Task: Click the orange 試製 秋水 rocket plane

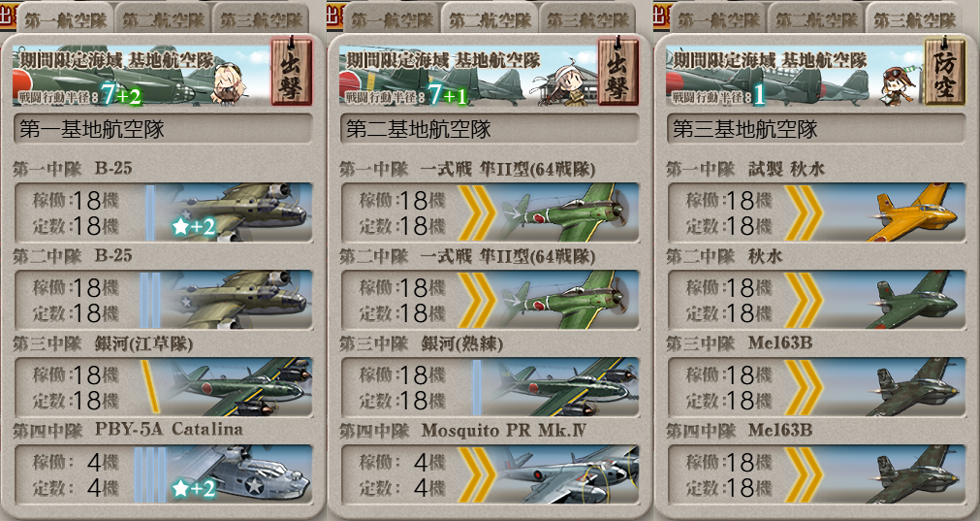Action: tap(911, 212)
